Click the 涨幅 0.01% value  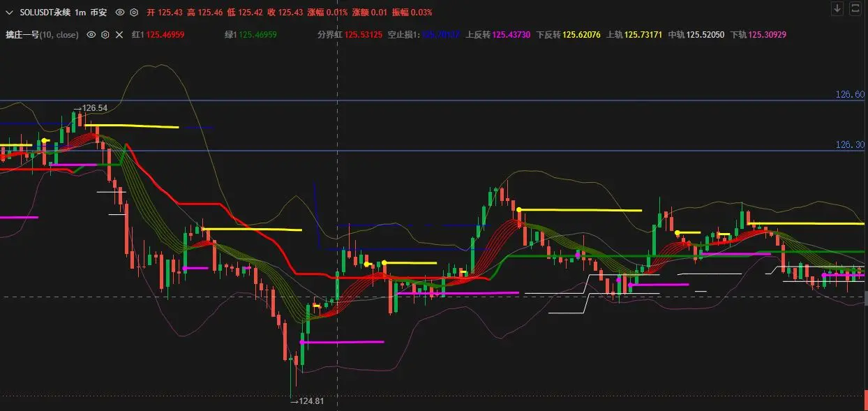[327, 13]
